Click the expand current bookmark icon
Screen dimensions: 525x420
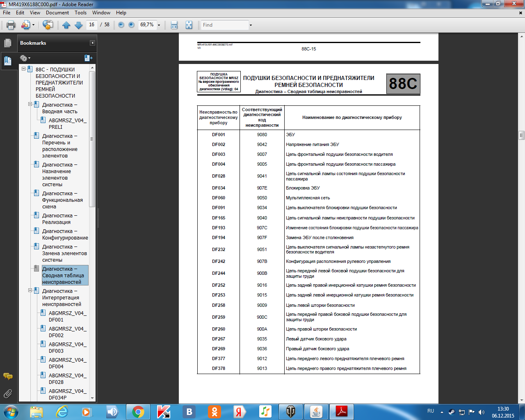pyautogui.click(x=88, y=58)
